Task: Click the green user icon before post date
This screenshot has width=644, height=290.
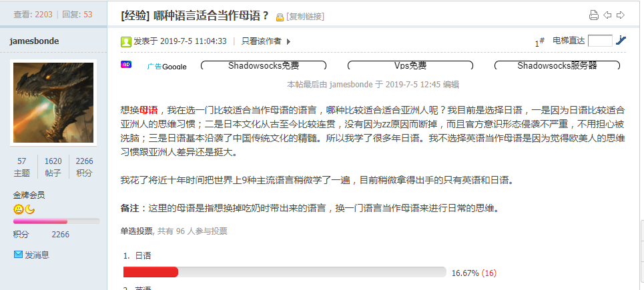Action: pos(125,41)
